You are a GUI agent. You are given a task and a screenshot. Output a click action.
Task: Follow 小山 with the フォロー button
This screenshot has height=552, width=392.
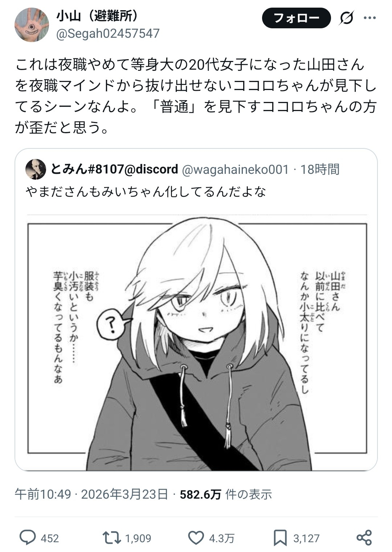(x=296, y=18)
